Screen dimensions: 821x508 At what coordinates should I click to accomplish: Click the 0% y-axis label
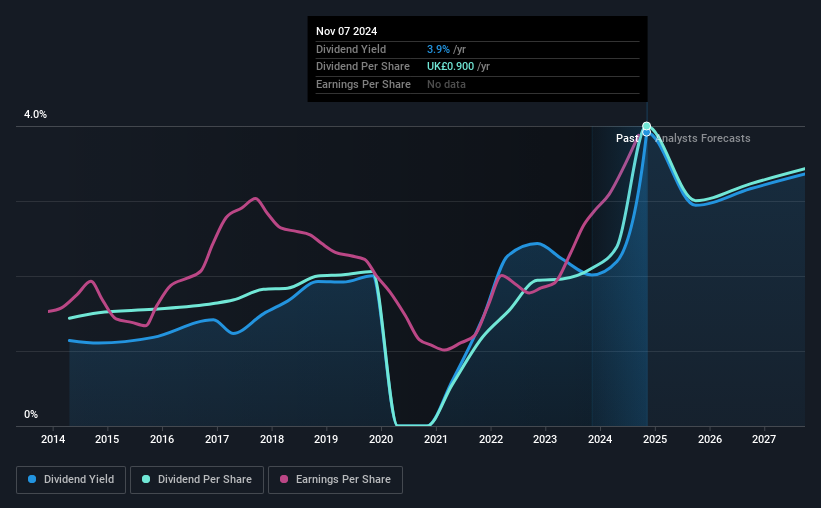pos(31,414)
